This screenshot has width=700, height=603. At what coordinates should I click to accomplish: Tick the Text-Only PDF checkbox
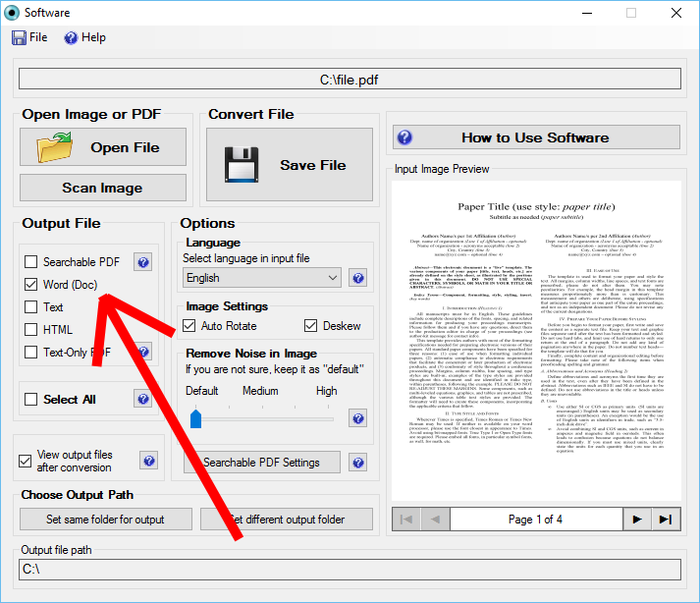click(30, 352)
